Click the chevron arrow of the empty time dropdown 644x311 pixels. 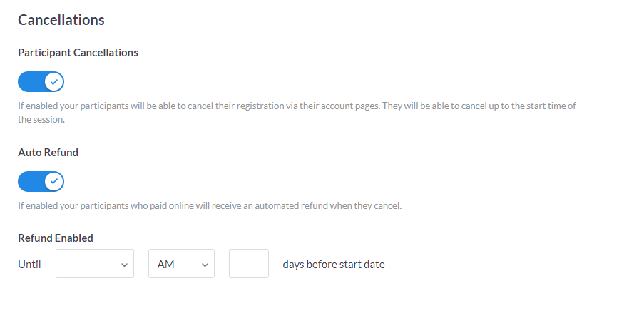pos(124,265)
